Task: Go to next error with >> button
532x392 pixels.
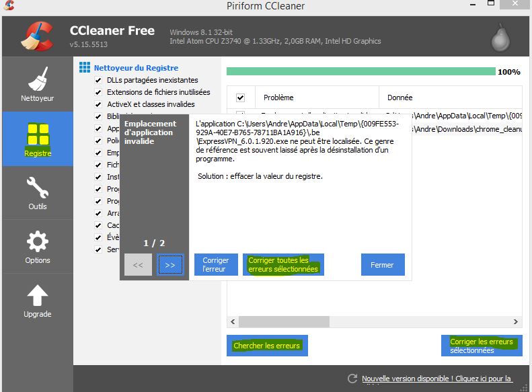Action: click(170, 265)
